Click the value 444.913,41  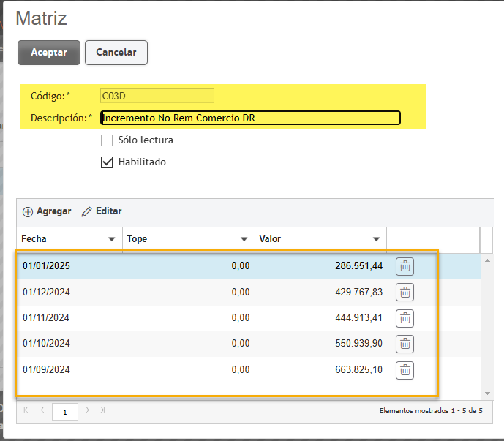(x=358, y=317)
